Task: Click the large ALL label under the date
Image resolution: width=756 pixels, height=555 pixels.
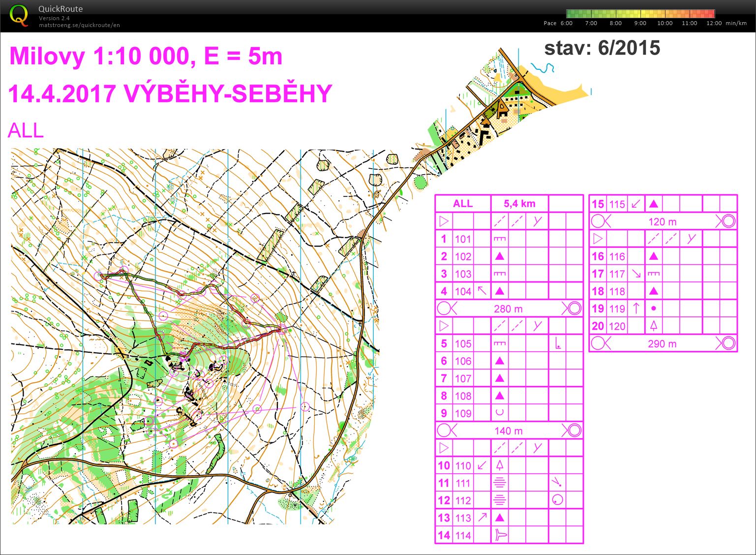Action: pyautogui.click(x=26, y=130)
